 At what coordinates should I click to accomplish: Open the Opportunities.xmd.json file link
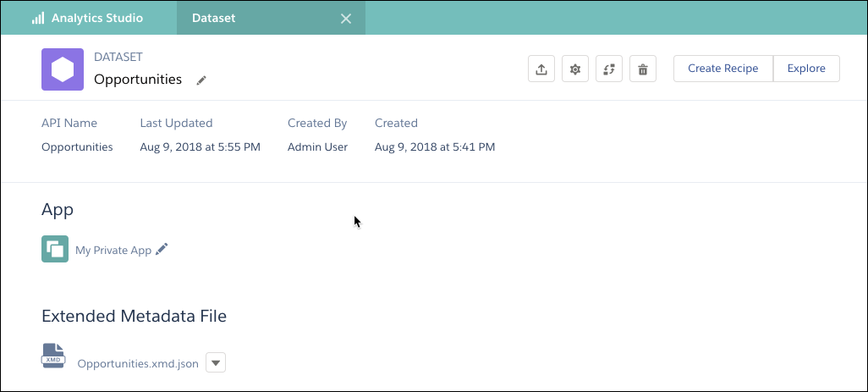pos(138,364)
